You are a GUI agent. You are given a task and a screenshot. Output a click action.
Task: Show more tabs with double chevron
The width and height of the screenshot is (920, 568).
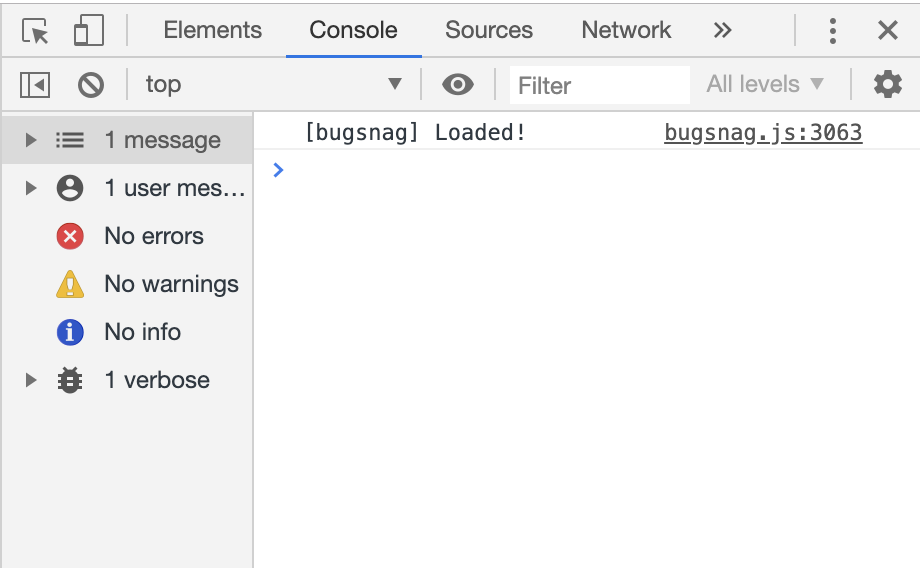coord(722,31)
